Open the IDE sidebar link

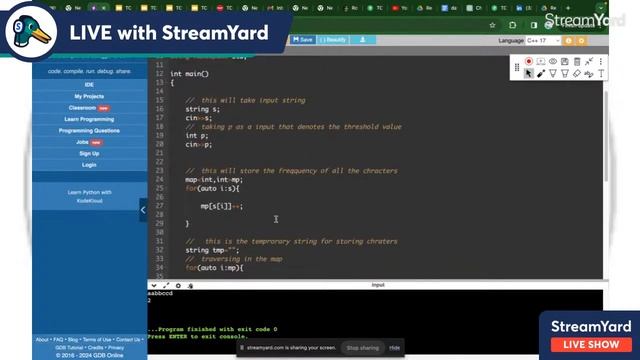pos(89,84)
